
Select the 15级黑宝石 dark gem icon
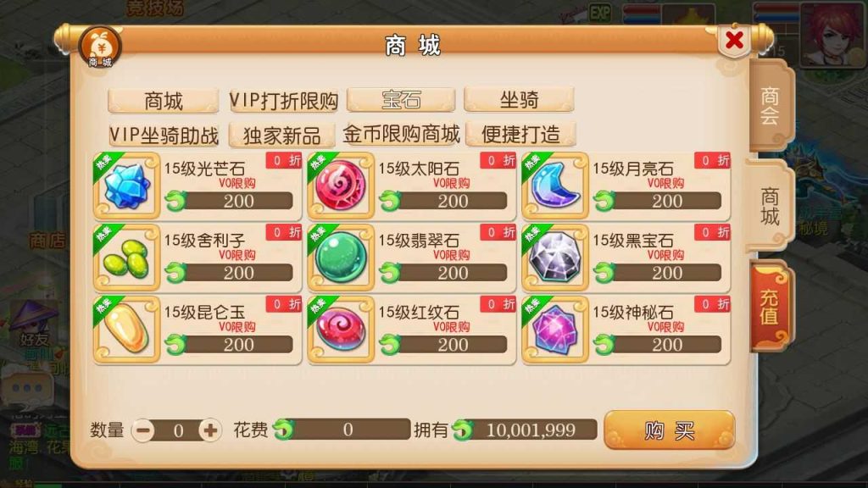tap(555, 258)
